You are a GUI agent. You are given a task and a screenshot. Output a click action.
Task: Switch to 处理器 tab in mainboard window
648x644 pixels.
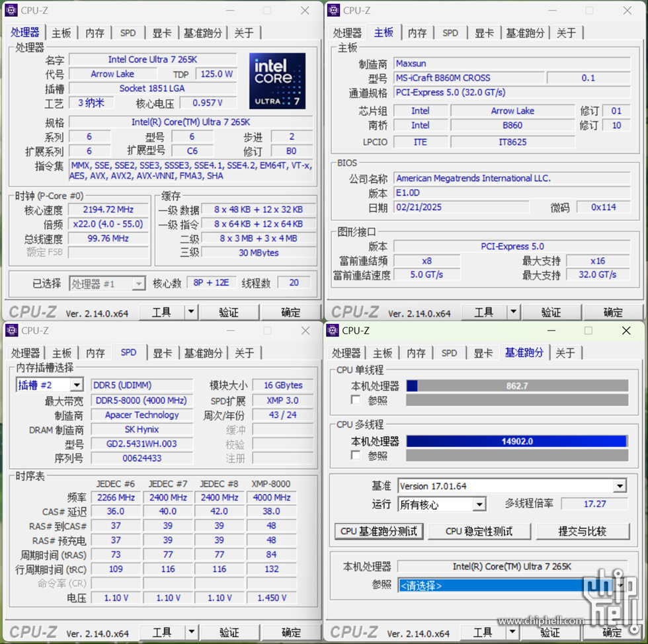(x=347, y=33)
